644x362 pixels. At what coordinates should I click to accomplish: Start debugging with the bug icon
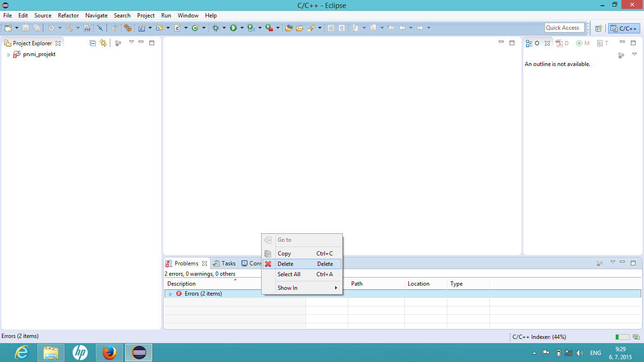[x=216, y=28]
